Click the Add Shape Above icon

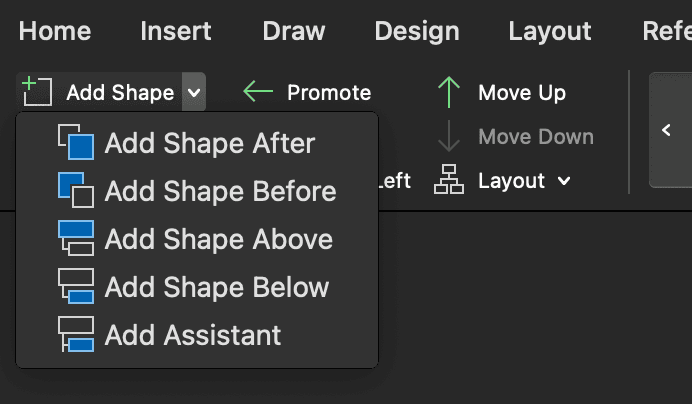[x=76, y=239]
